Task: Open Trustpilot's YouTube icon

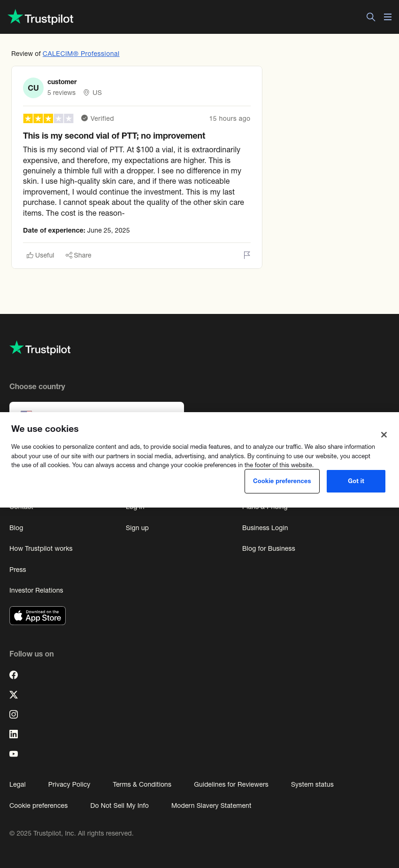Action: coord(14,754)
